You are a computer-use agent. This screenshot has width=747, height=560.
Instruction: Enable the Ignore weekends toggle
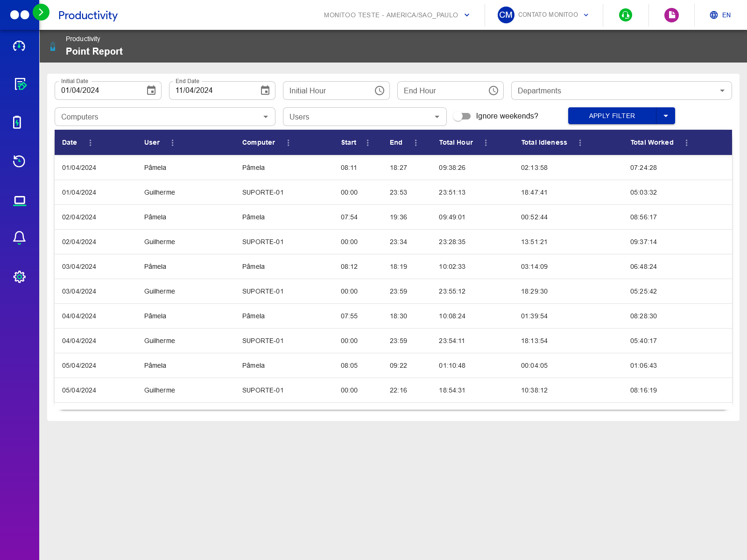463,116
